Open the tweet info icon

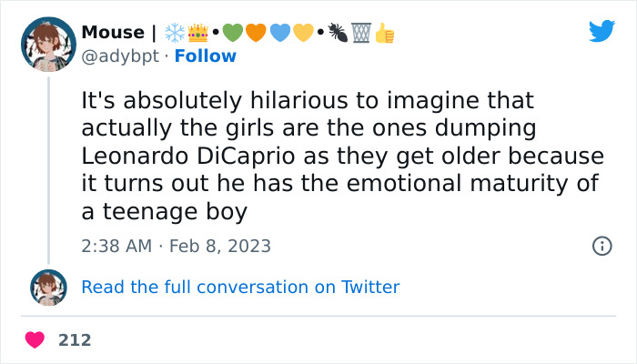tap(602, 246)
